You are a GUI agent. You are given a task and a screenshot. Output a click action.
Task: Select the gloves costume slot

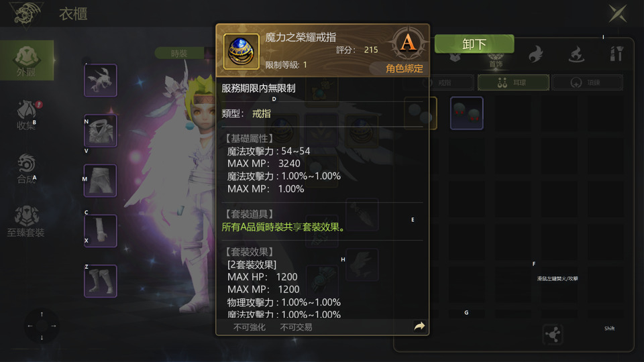pyautogui.click(x=101, y=231)
